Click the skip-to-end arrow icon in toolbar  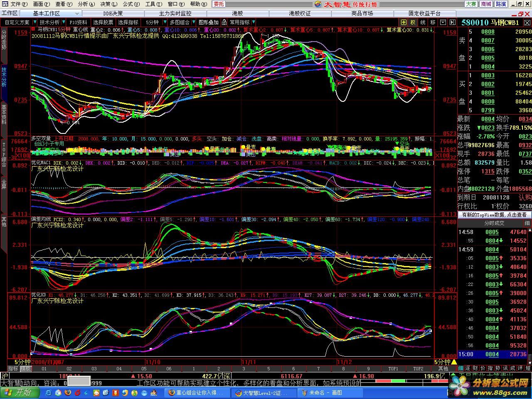[453, 22]
